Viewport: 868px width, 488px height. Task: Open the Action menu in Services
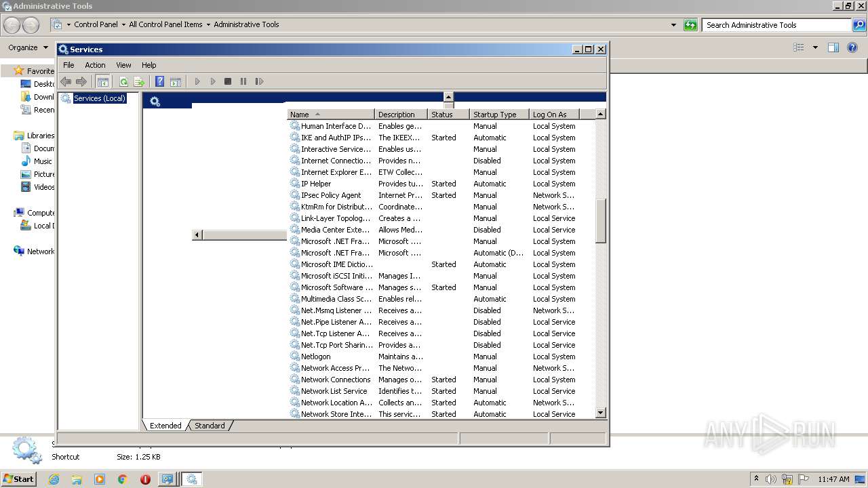[95, 65]
